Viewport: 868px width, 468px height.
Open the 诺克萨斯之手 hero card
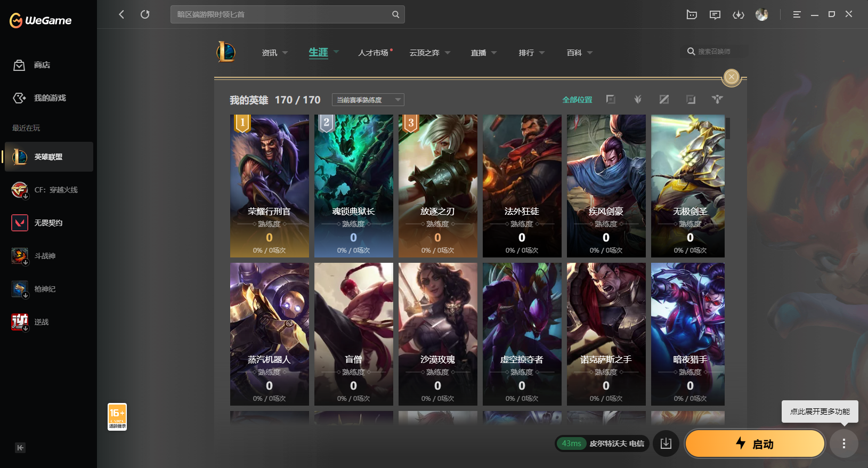point(606,334)
